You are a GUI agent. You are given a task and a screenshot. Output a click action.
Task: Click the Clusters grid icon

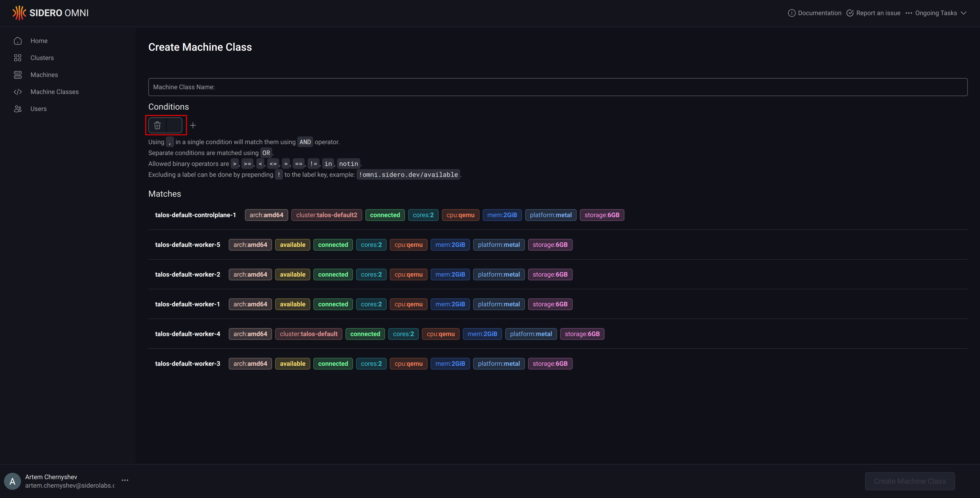point(18,58)
